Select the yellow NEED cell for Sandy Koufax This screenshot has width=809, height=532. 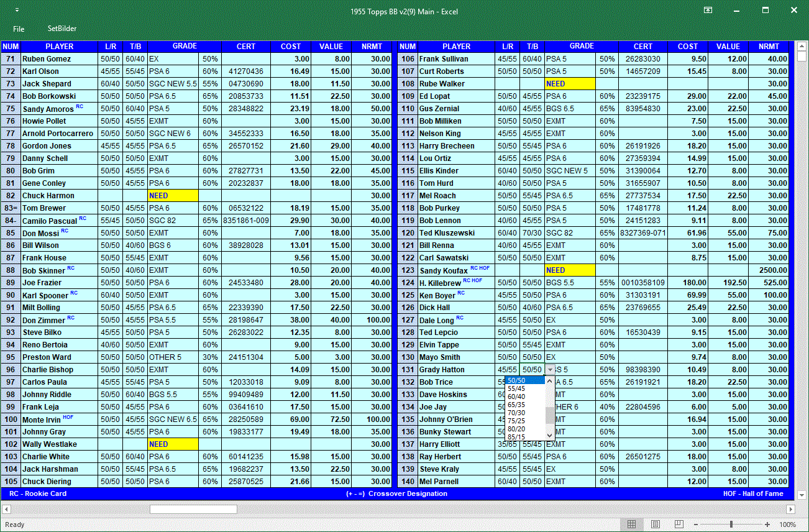(570, 270)
